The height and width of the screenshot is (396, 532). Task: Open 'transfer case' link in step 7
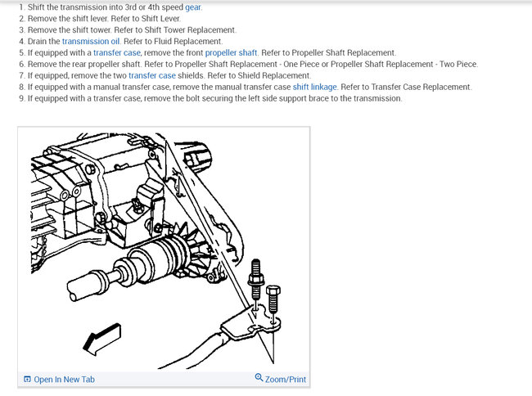pos(152,75)
